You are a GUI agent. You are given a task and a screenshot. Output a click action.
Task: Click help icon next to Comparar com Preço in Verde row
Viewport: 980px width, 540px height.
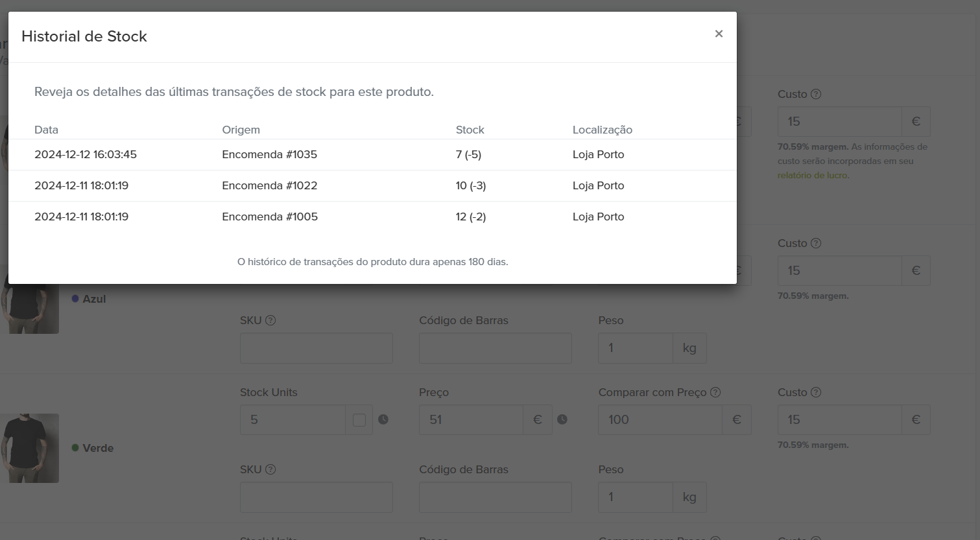coord(715,392)
